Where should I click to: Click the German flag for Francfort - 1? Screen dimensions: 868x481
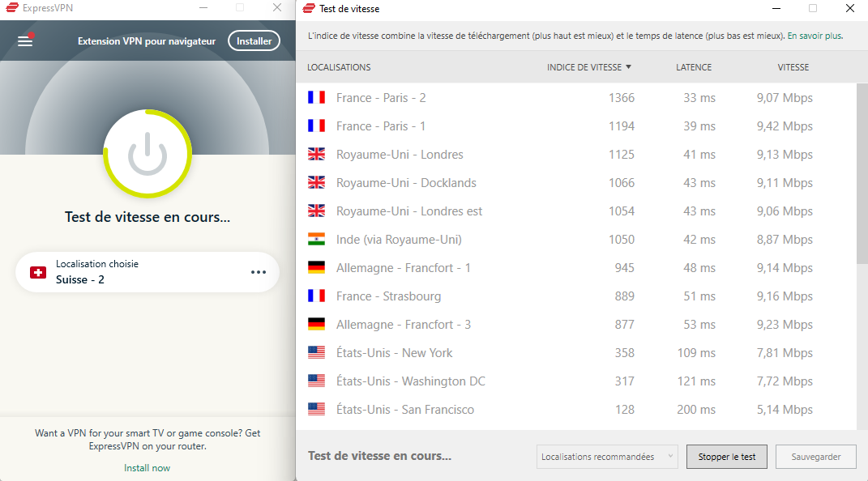coord(317,267)
